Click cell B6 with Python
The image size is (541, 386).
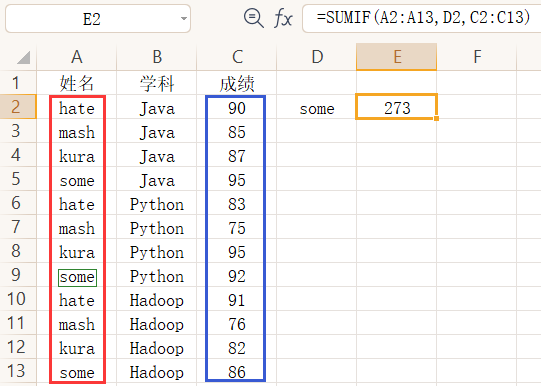click(157, 204)
